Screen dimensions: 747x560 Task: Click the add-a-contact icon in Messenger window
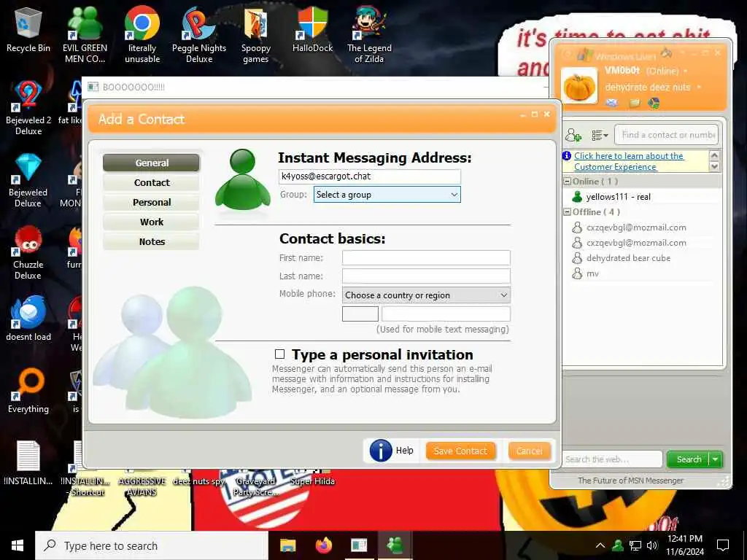pyautogui.click(x=573, y=135)
